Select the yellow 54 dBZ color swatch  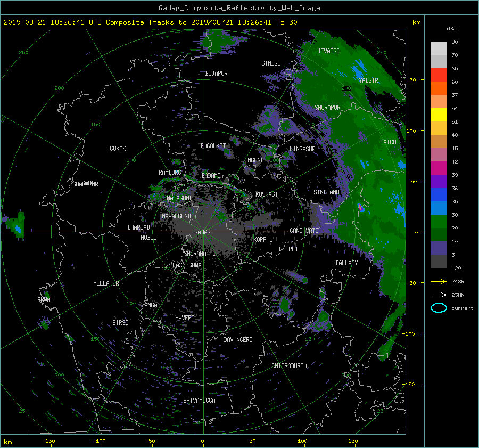(439, 115)
